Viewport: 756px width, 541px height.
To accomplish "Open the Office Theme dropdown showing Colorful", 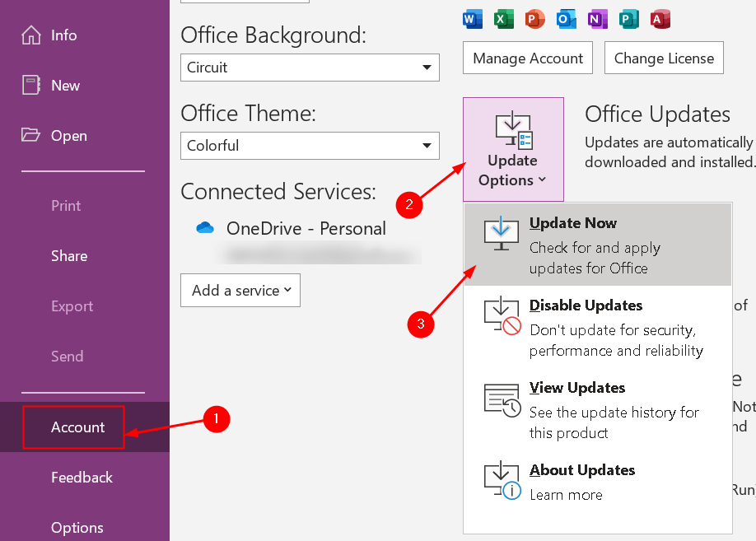I will click(310, 146).
